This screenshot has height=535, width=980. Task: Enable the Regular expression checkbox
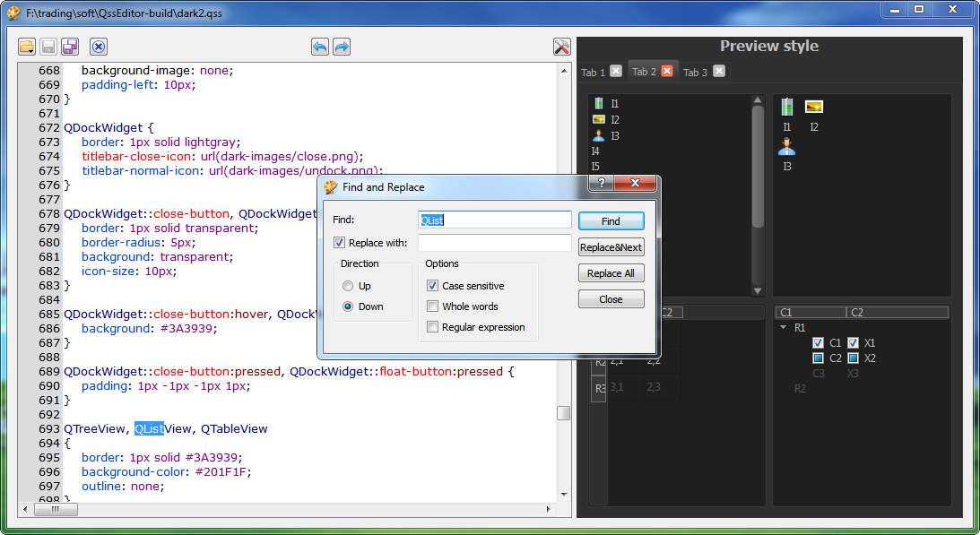click(x=432, y=327)
